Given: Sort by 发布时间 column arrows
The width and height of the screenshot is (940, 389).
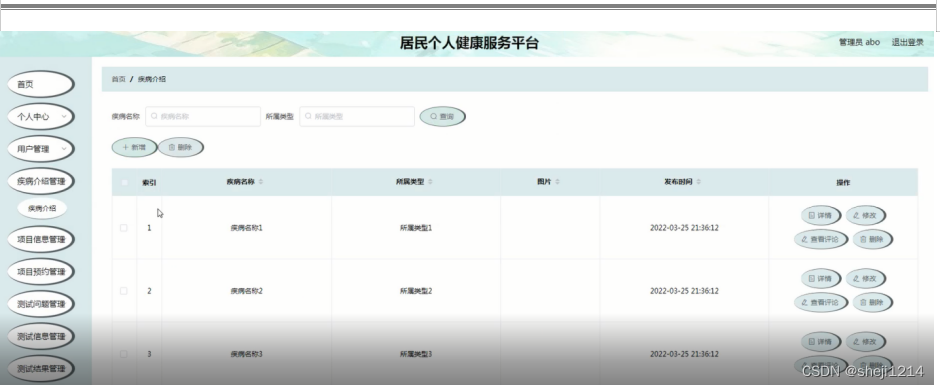Looking at the screenshot, I should [698, 182].
